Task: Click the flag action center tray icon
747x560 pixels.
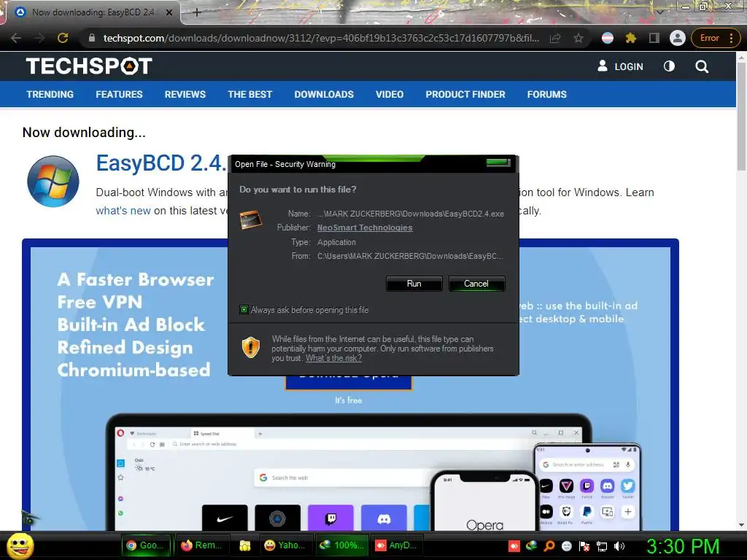Action: click(584, 546)
